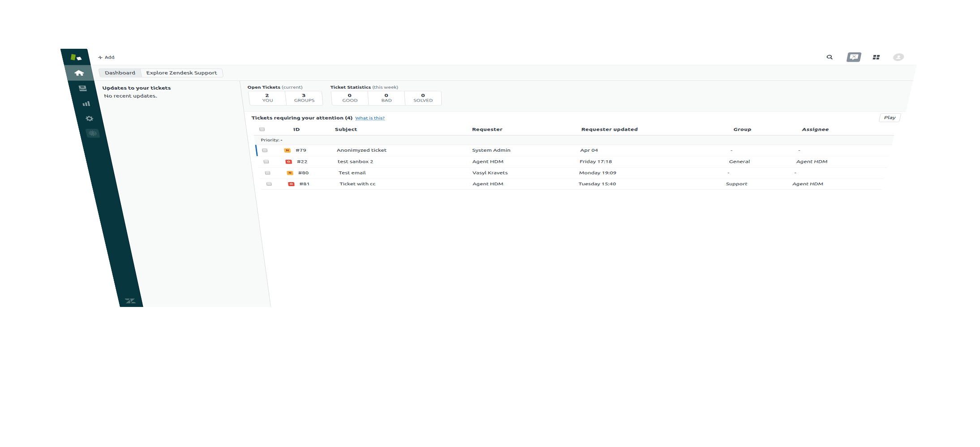Click requester System Admin
This screenshot has width=980, height=447.
pyautogui.click(x=491, y=150)
